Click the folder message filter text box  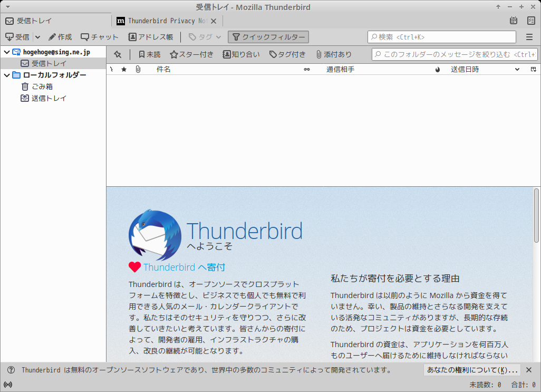coord(455,54)
